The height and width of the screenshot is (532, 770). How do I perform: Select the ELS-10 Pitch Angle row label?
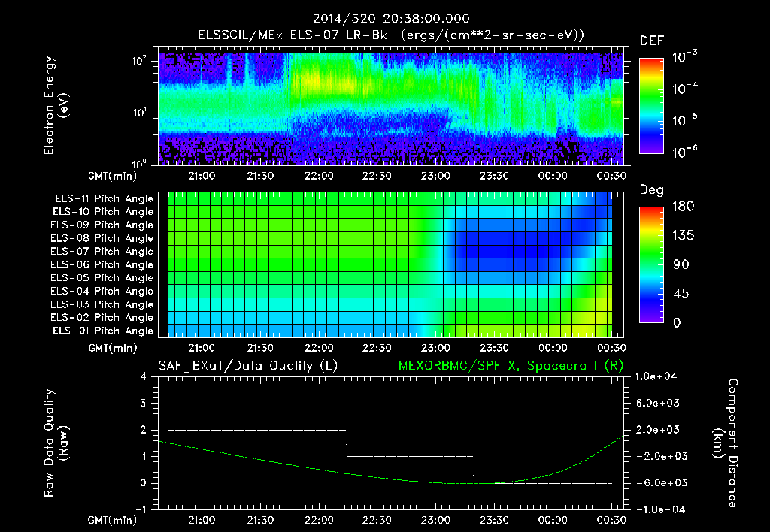103,212
